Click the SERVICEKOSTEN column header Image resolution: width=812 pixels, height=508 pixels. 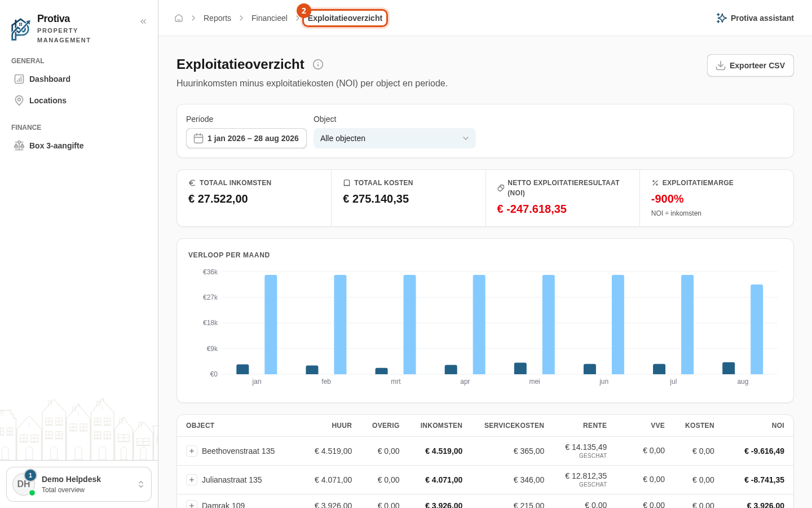[x=514, y=426]
